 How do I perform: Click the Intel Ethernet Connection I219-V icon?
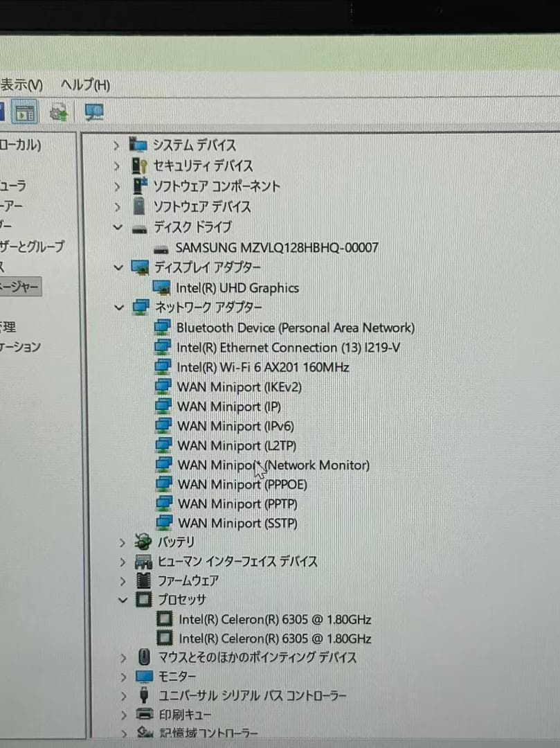click(163, 347)
